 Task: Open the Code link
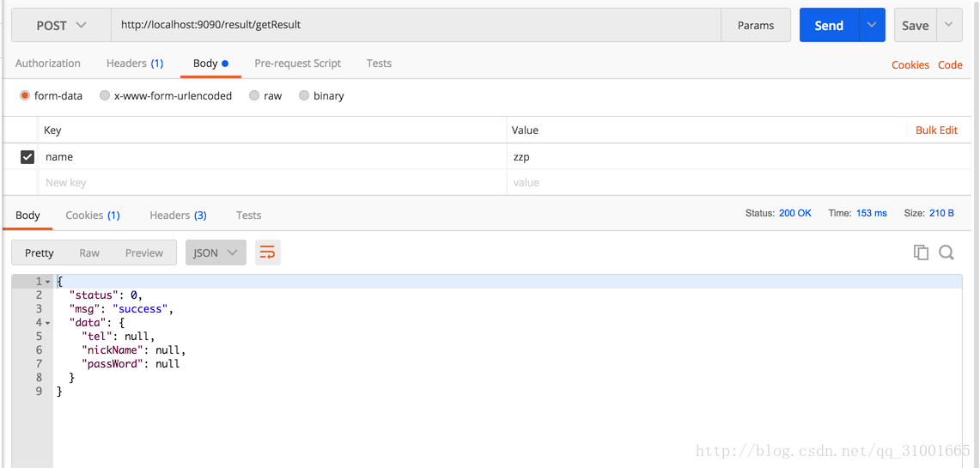tap(950, 65)
